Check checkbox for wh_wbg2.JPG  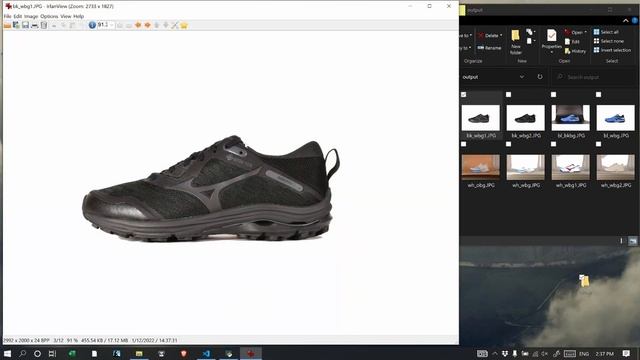tap(598, 144)
